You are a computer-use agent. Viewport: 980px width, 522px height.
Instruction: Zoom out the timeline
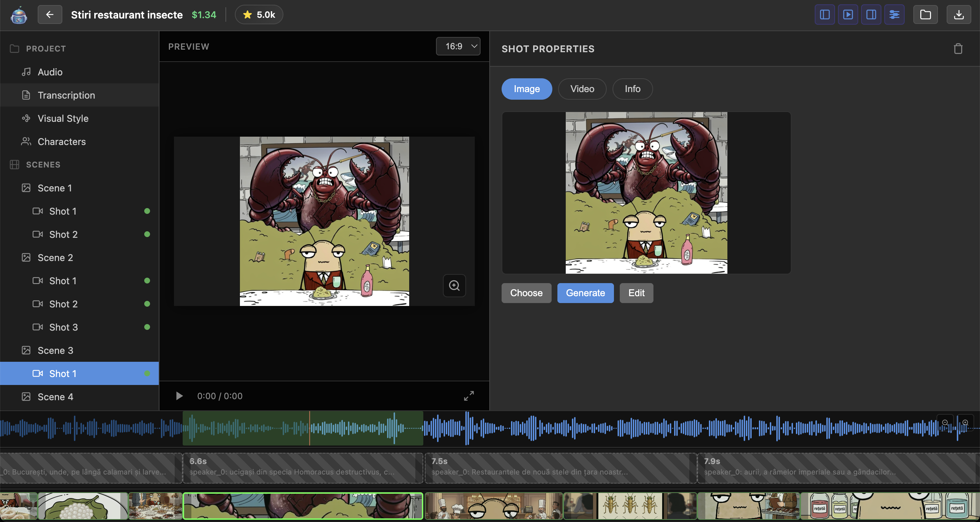coord(945,423)
